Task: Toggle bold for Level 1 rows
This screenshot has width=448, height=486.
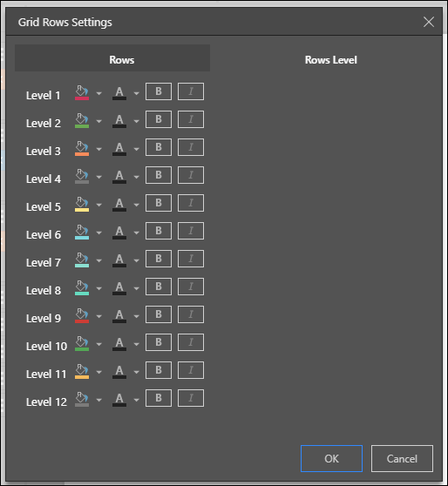Action: 159,91
